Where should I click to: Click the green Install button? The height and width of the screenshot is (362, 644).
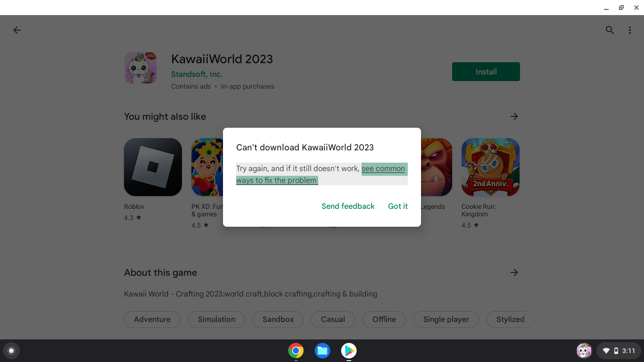tap(486, 72)
